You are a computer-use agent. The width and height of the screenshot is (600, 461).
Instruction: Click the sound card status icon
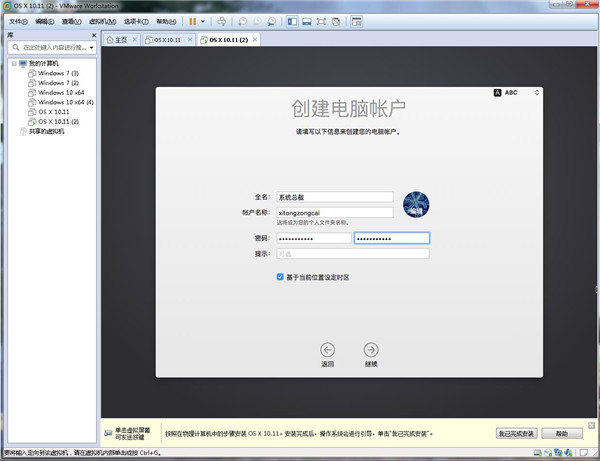click(568, 453)
